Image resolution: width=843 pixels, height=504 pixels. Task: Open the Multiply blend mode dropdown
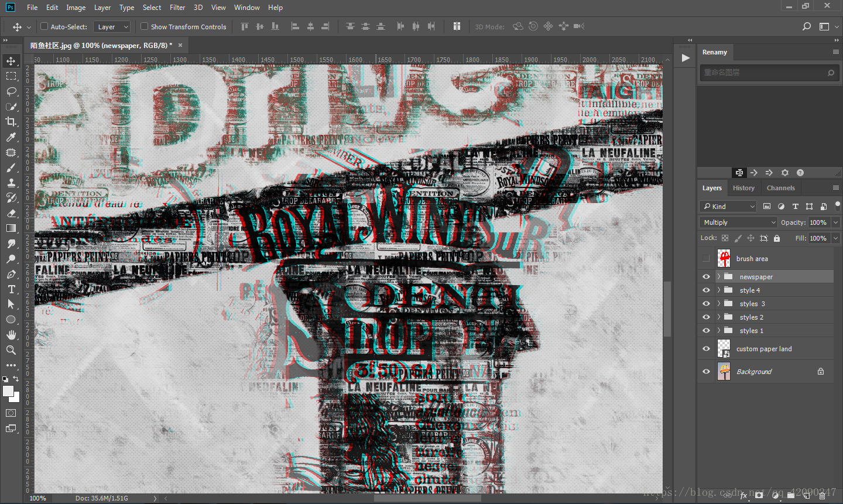point(738,222)
